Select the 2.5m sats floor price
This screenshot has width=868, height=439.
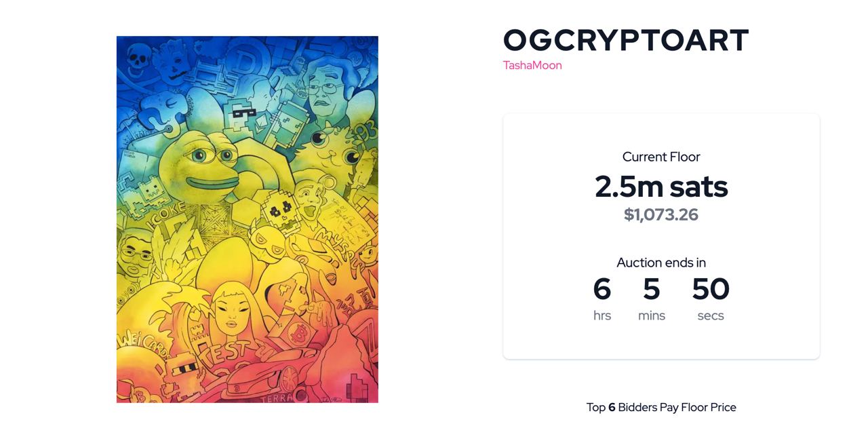pyautogui.click(x=661, y=187)
